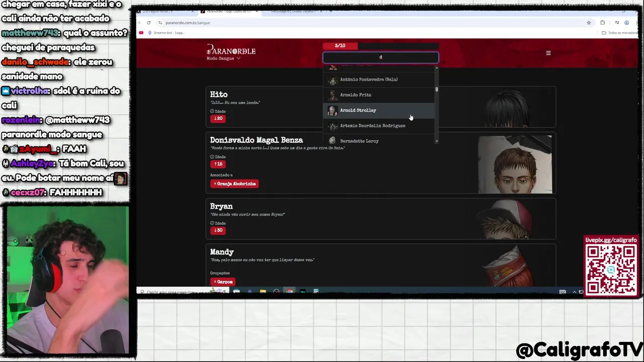Click Donisvaldo Magal Benza's portrait image
The width and height of the screenshot is (644, 362).
click(x=515, y=164)
